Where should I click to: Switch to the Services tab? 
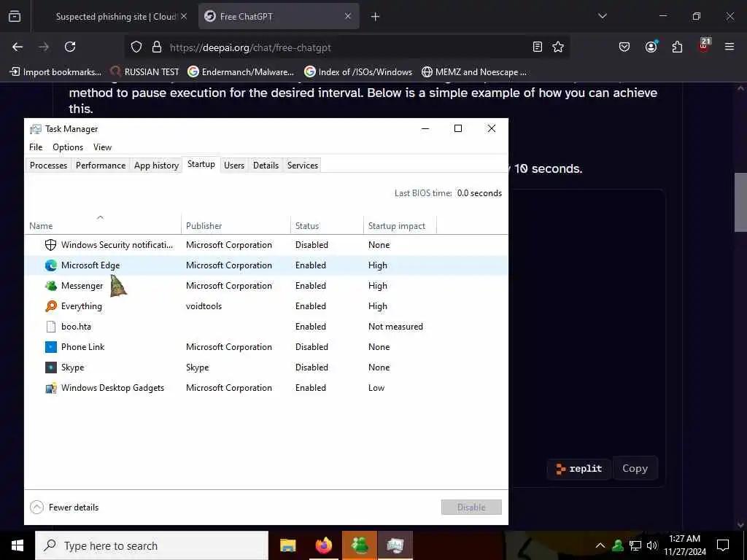pyautogui.click(x=303, y=166)
